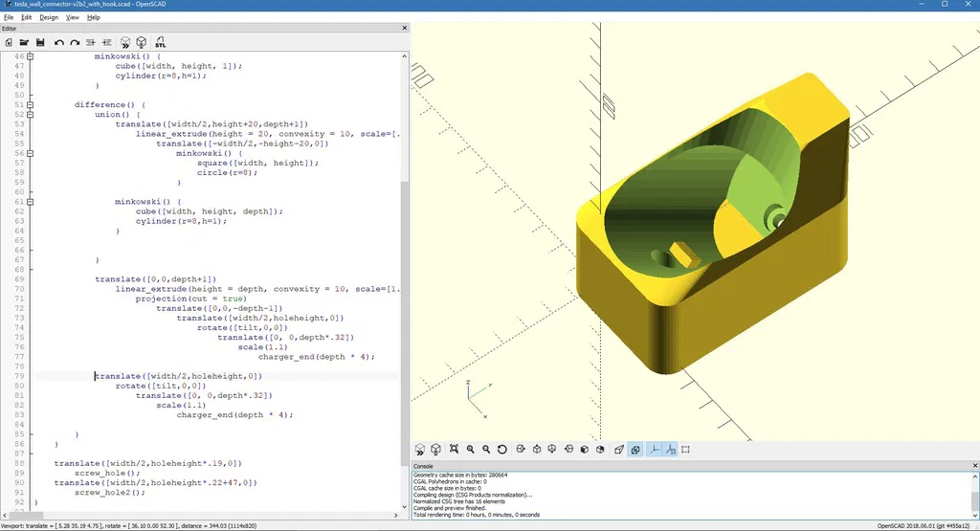The image size is (980, 531).
Task: View all to fit model in viewport
Action: [x=455, y=449]
